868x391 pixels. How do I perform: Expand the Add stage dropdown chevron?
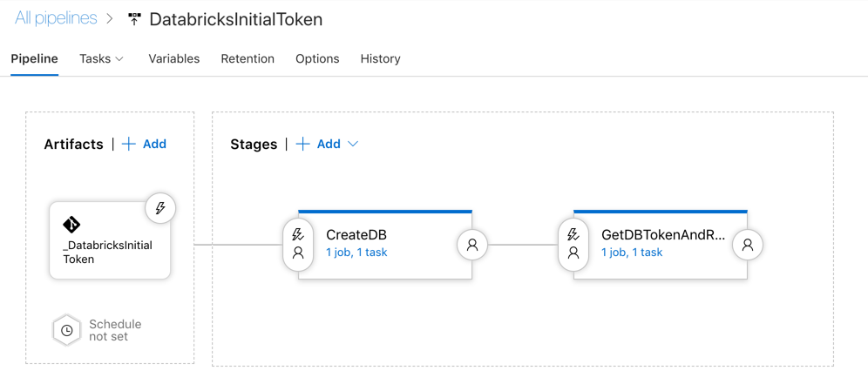point(353,144)
